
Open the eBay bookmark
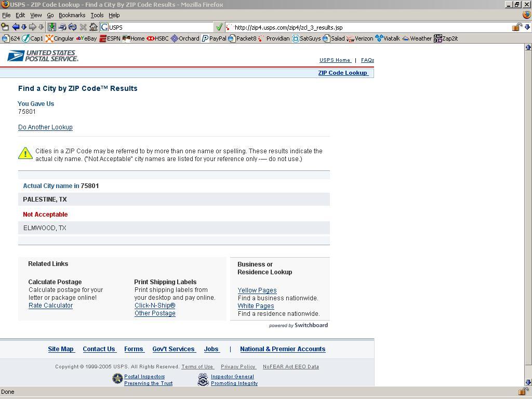coord(87,38)
